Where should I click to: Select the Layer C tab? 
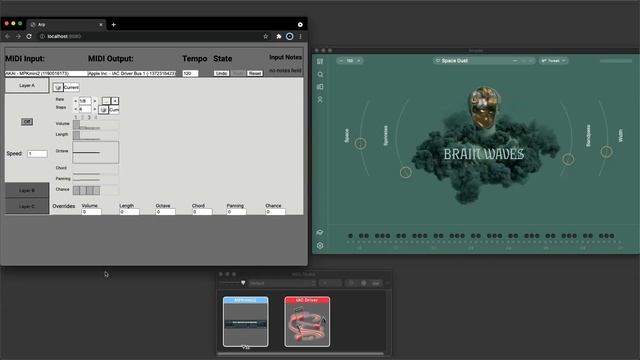pos(27,207)
